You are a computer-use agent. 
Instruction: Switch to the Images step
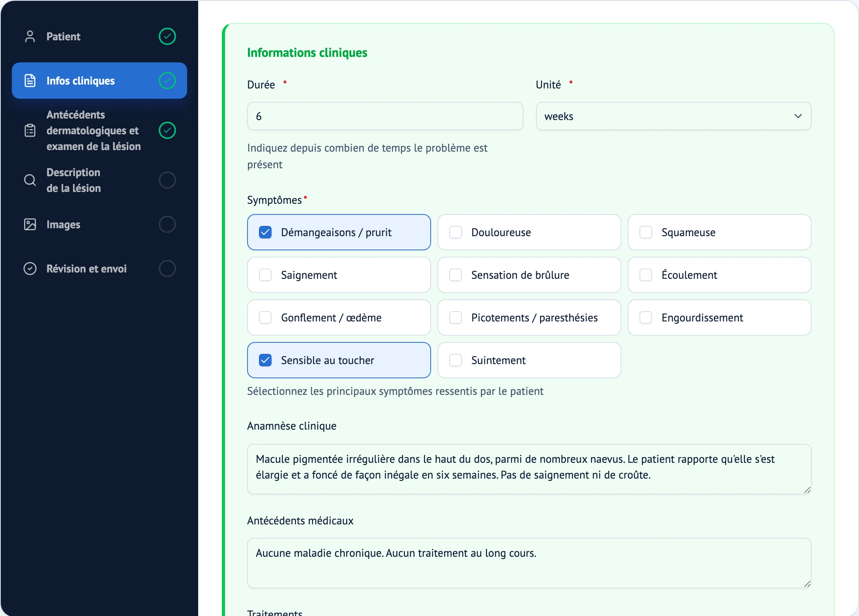[x=99, y=224]
